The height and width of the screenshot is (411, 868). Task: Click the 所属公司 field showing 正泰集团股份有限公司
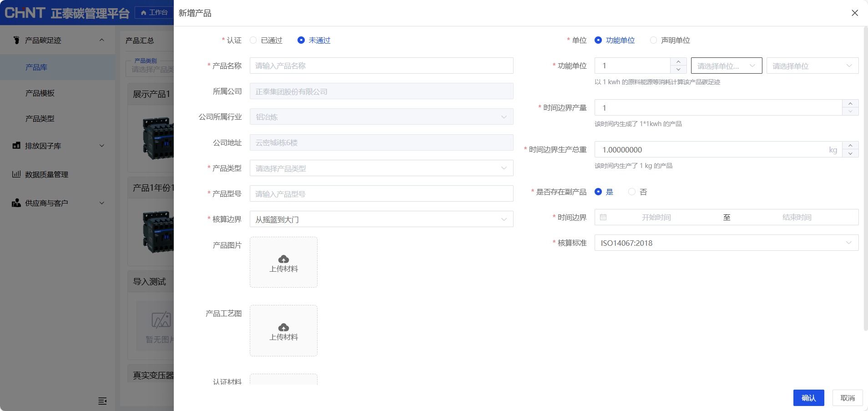pos(381,91)
